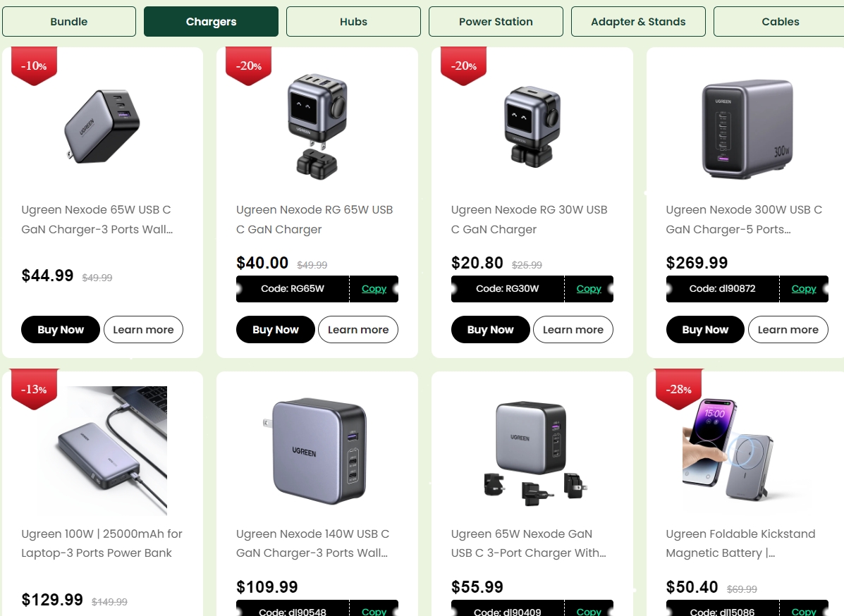Buy the Nexode 300W charger now
This screenshot has height=616, width=844.
click(705, 329)
